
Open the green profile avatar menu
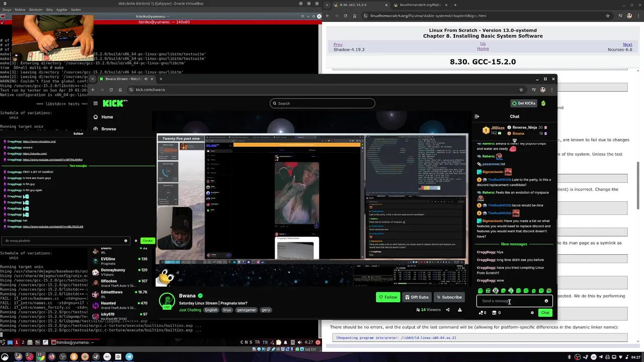pyautogui.click(x=543, y=104)
